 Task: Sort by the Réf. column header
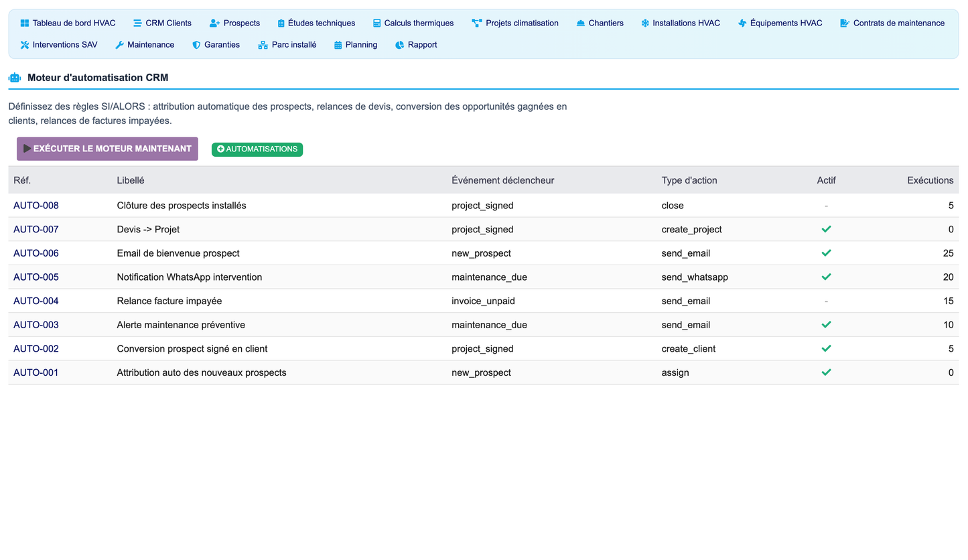(22, 180)
